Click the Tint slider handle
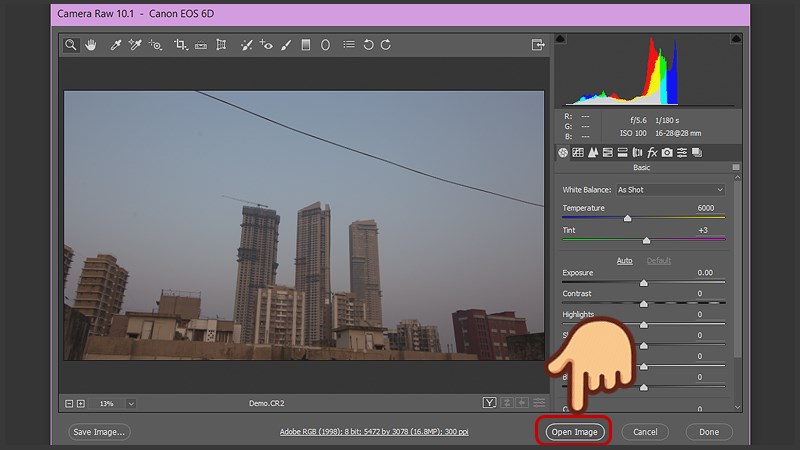This screenshot has height=450, width=800. point(646,240)
